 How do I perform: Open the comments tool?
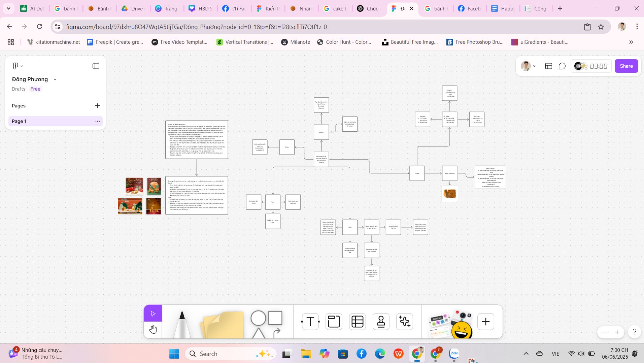(x=562, y=66)
